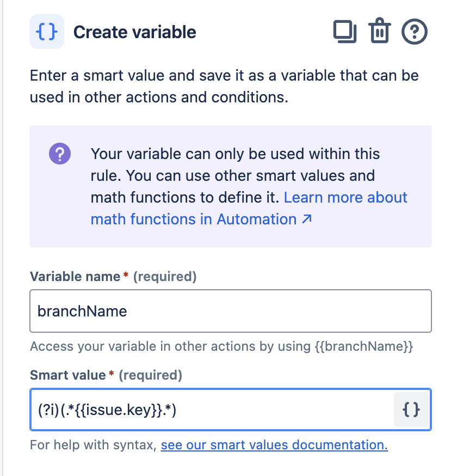The height and width of the screenshot is (476, 457).
Task: Open help via the header question mark icon
Action: point(415,32)
